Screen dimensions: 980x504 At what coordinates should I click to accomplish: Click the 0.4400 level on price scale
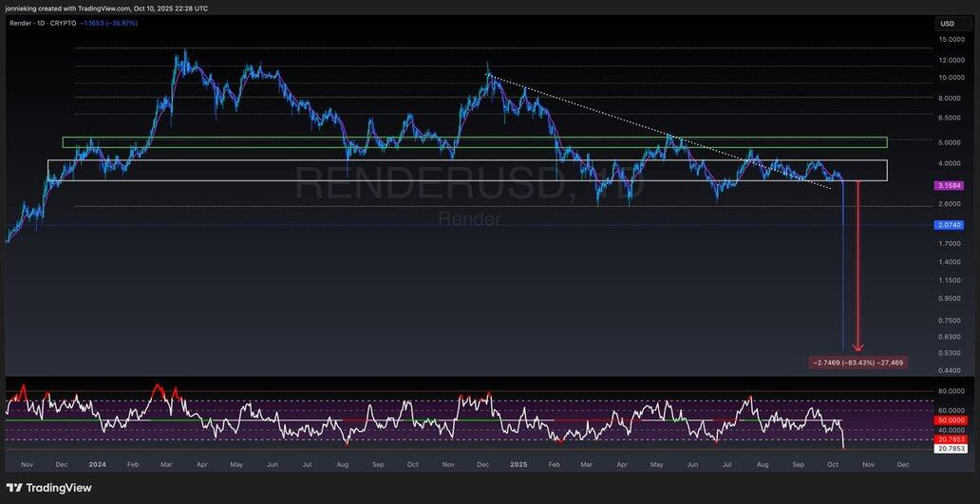pos(951,370)
